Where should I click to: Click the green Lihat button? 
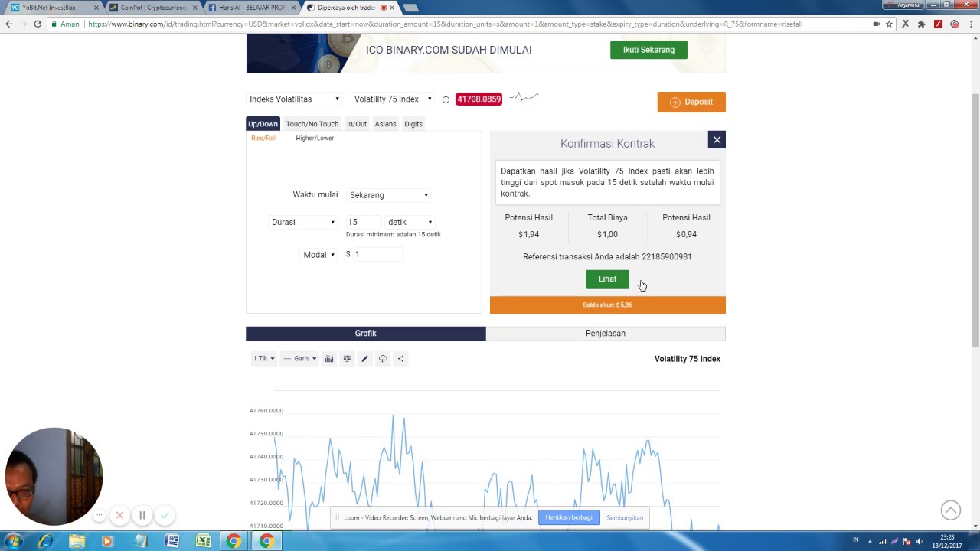point(607,279)
